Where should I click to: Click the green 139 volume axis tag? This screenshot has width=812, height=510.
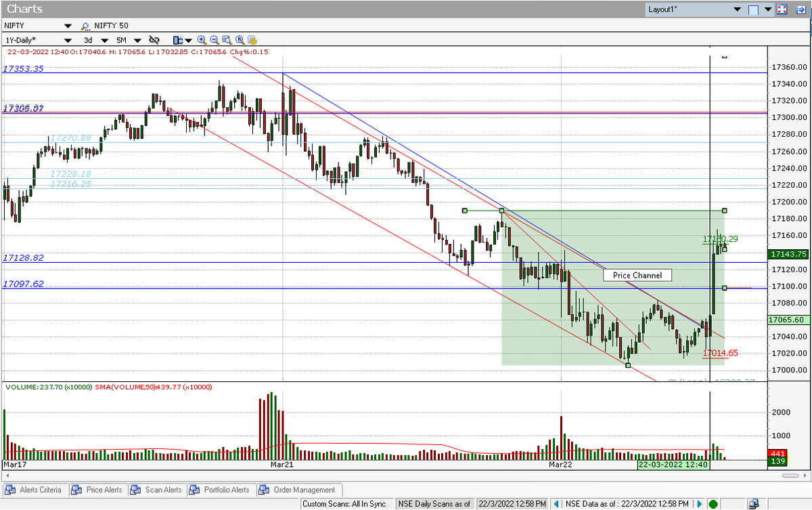pyautogui.click(x=776, y=461)
